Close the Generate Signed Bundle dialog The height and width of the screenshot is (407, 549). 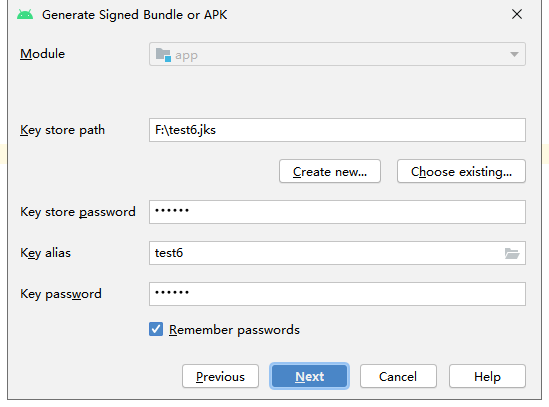517,14
